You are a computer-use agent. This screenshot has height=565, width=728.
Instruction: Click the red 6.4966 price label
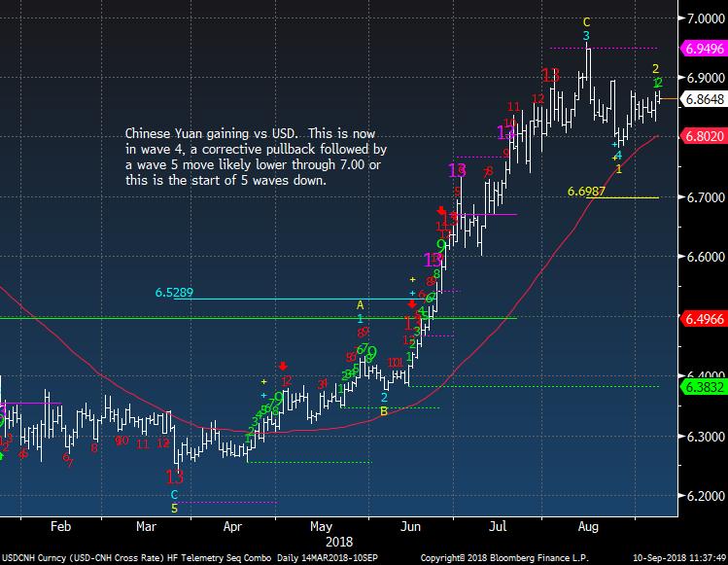coord(703,319)
